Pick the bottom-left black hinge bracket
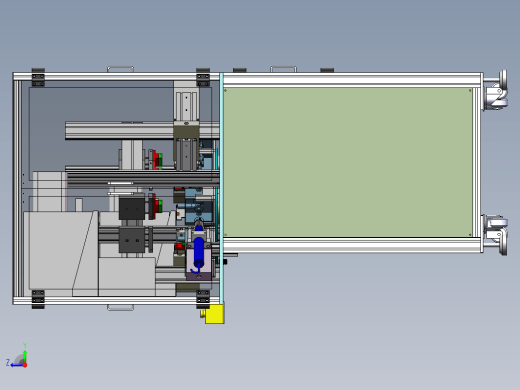 38,299
